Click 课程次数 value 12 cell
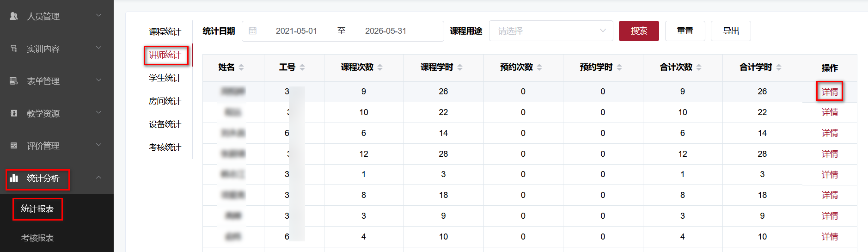This screenshot has width=868, height=252. click(x=364, y=154)
